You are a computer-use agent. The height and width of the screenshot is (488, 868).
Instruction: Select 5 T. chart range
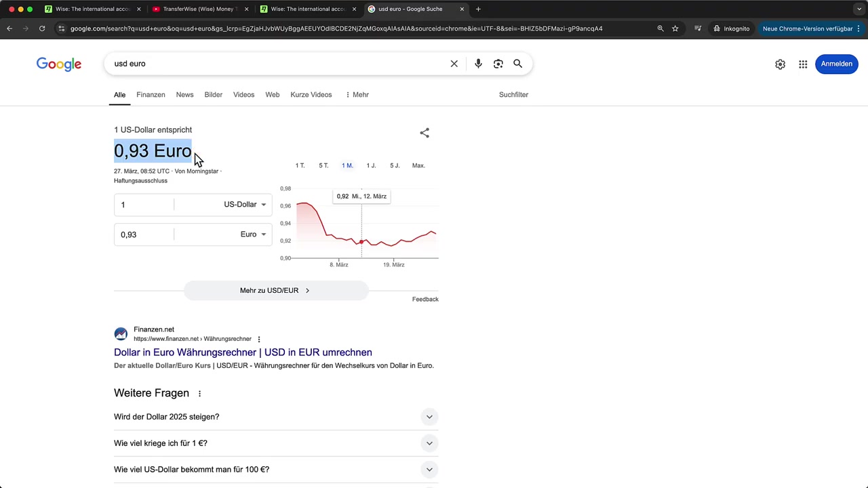pyautogui.click(x=323, y=165)
